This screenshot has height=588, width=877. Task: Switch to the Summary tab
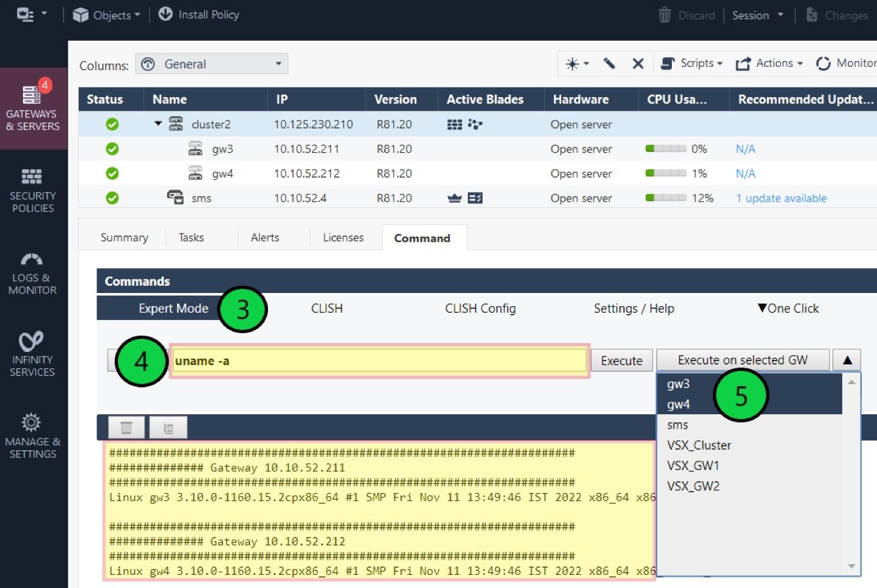(x=123, y=237)
